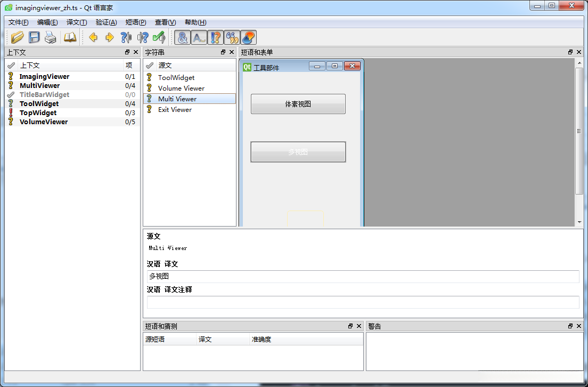Open the 编辑(E) menu

47,22
